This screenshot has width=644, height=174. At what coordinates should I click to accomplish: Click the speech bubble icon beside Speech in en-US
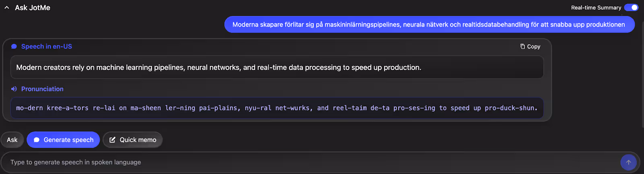[x=14, y=47]
